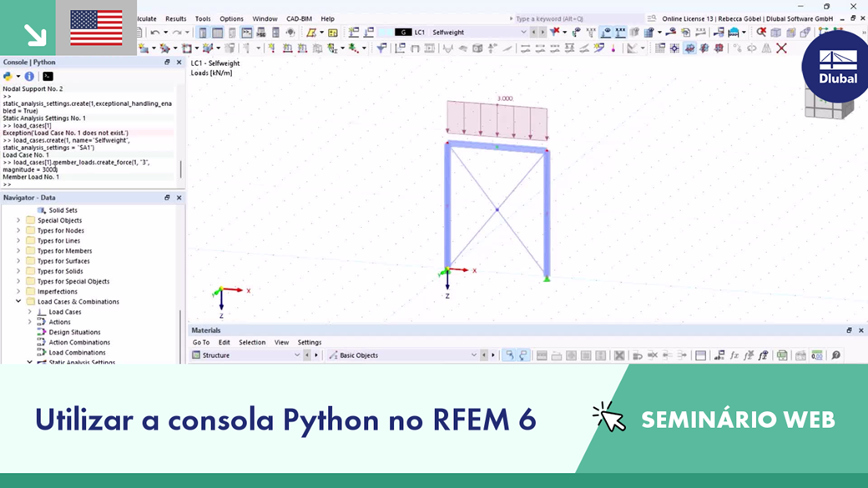This screenshot has width=868, height=488.
Task: Click the keyword search field
Action: [578, 19]
